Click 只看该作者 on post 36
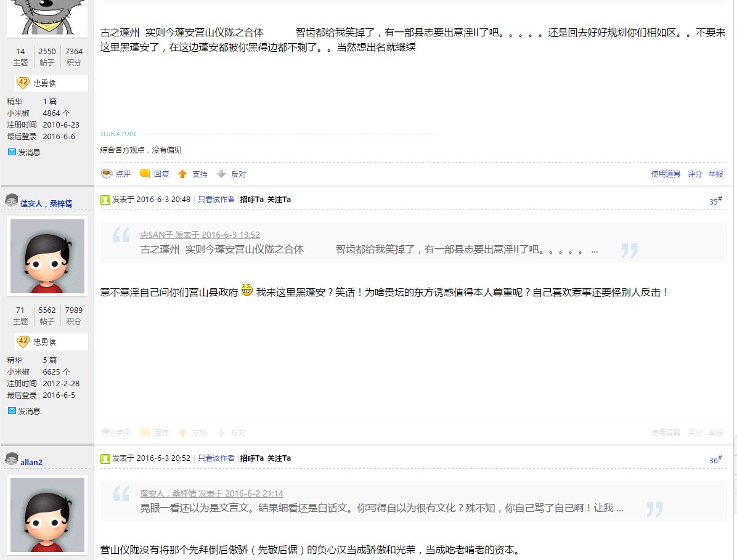737x560 pixels. click(216, 458)
